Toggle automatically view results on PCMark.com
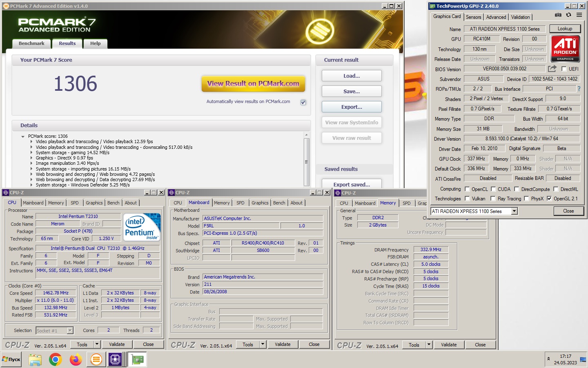The height and width of the screenshot is (368, 588). (303, 102)
